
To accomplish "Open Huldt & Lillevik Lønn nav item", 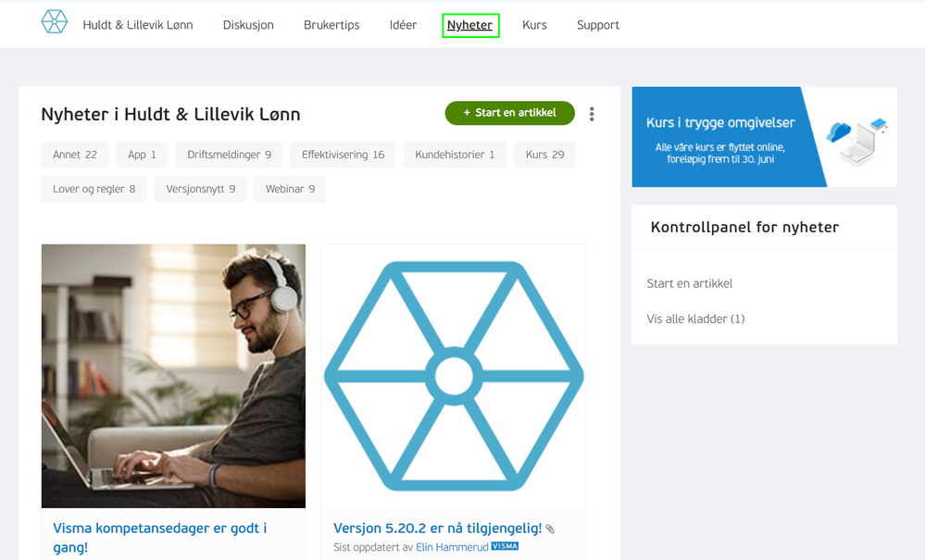I will (x=137, y=25).
